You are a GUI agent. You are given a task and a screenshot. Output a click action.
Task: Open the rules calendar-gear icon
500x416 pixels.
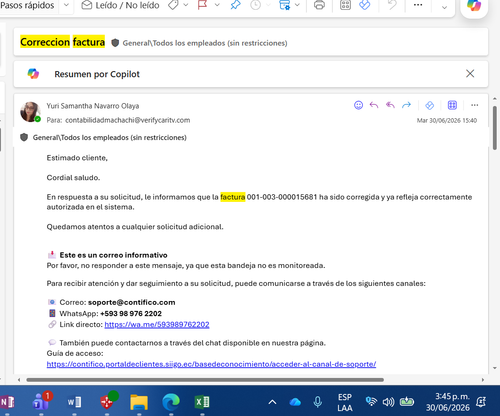[x=284, y=5]
